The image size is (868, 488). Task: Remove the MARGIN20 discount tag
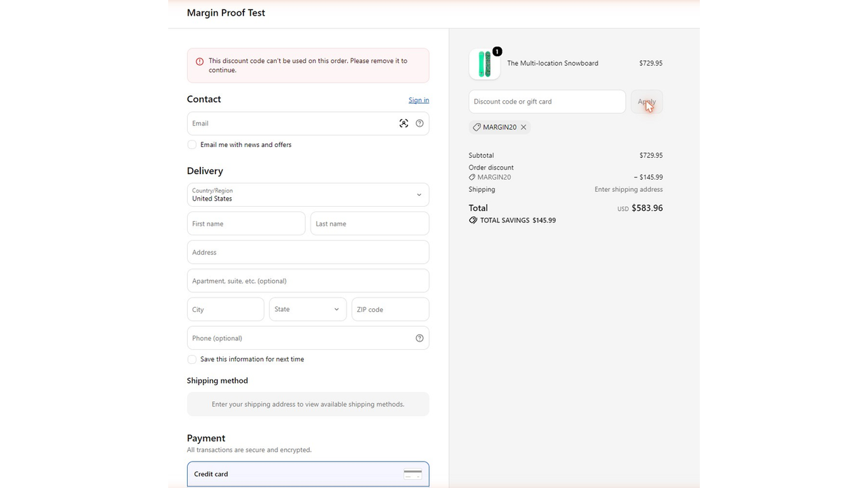pos(524,127)
